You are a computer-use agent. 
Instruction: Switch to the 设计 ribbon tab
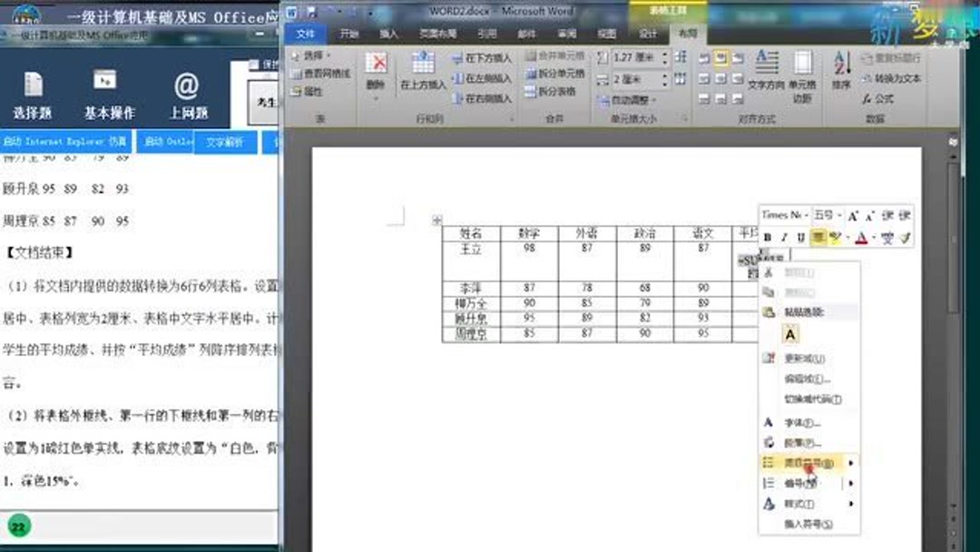coord(647,31)
